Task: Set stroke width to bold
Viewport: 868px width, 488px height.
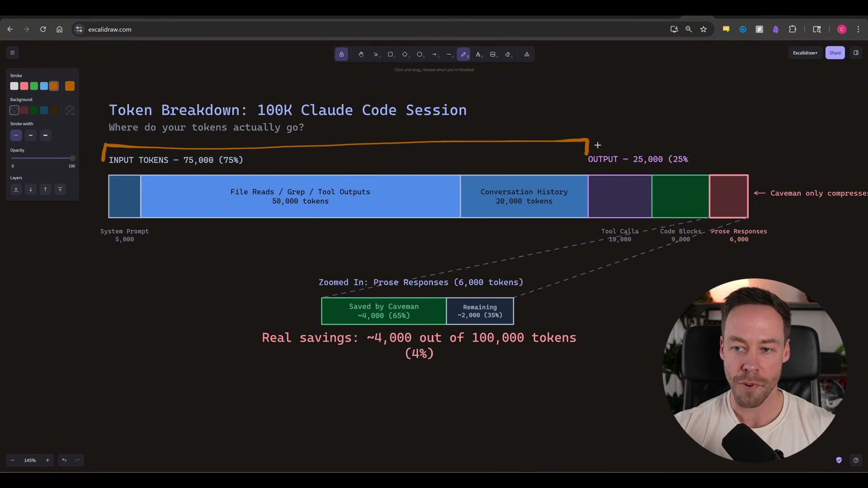Action: [x=31, y=135]
